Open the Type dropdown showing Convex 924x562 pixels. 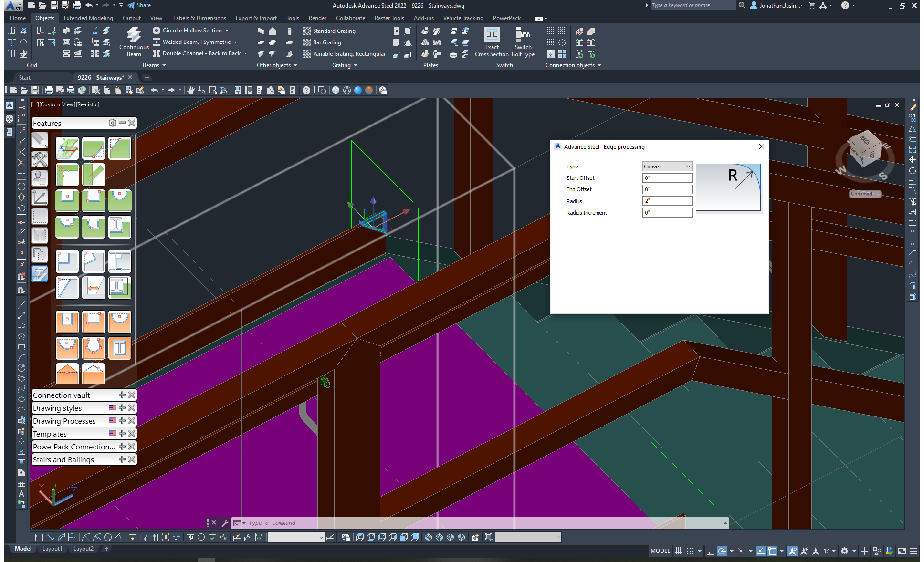667,166
